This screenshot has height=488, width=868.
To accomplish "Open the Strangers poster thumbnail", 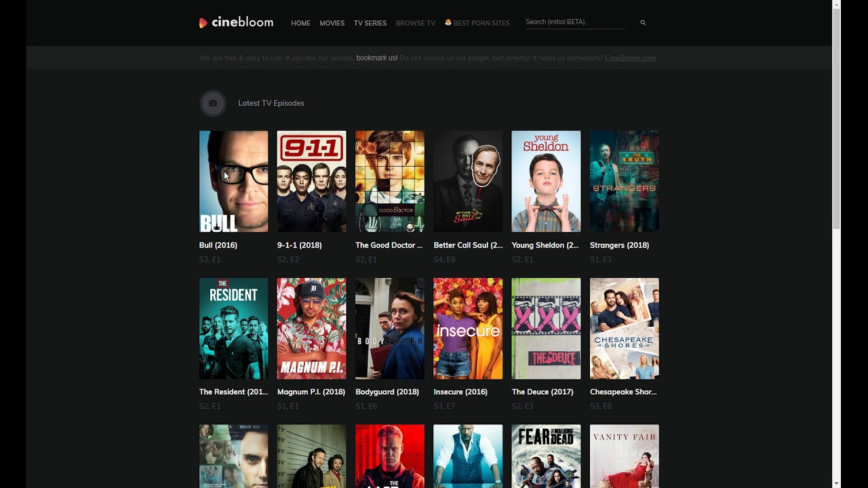I will click(625, 182).
